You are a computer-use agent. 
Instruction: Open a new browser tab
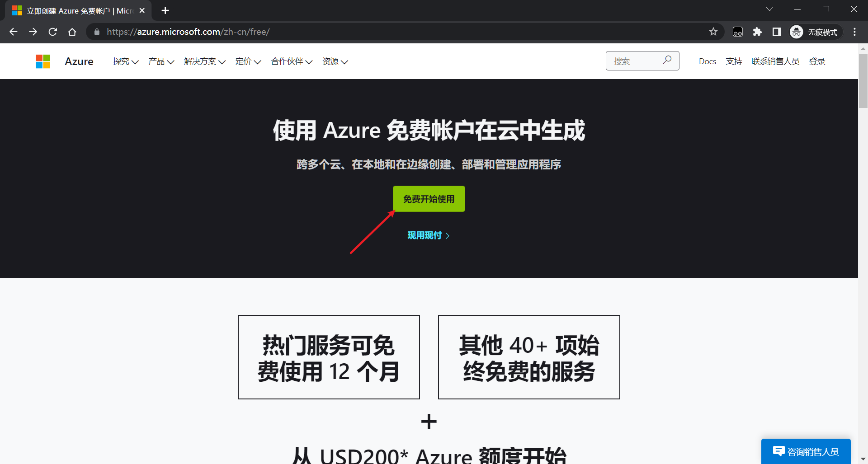pyautogui.click(x=165, y=10)
